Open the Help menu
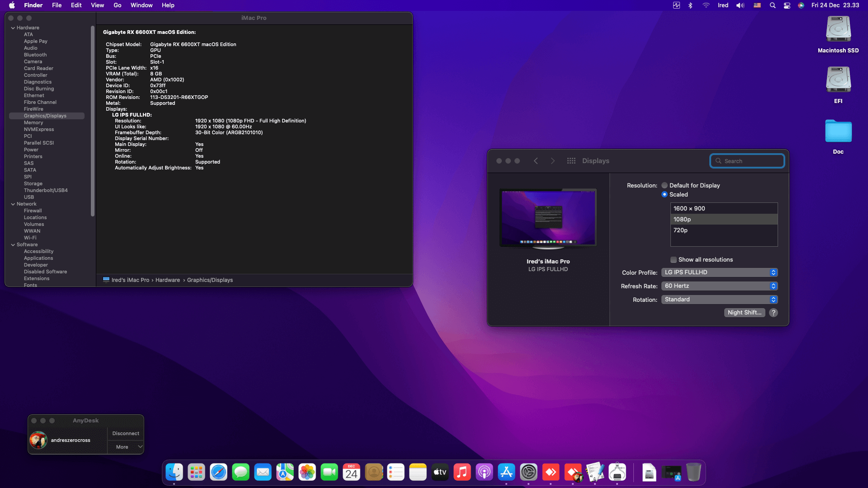 click(168, 5)
